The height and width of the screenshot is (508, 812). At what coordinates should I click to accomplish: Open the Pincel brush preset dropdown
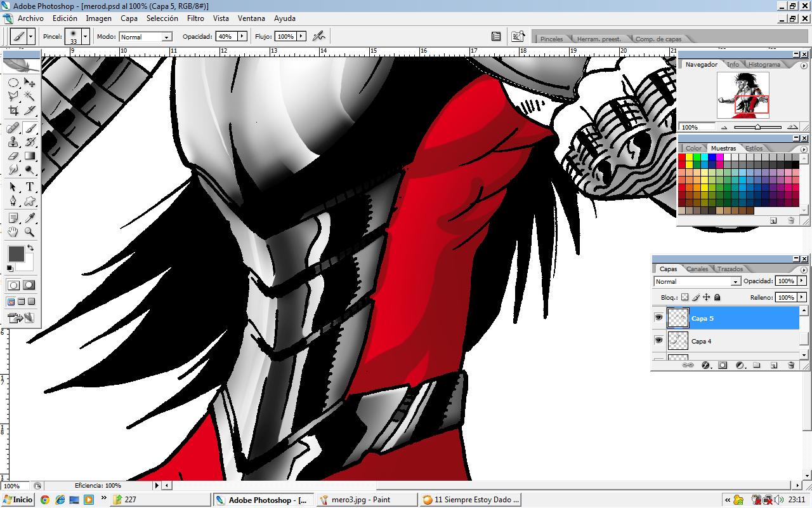click(x=86, y=36)
